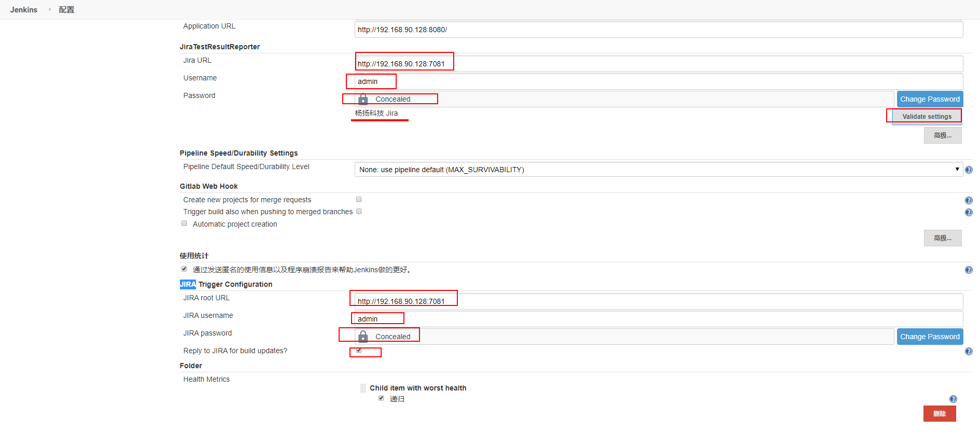This screenshot has height=432, width=980.
Task: Open Pipeline Default Speed/Durability Level dropdown
Action: click(659, 170)
